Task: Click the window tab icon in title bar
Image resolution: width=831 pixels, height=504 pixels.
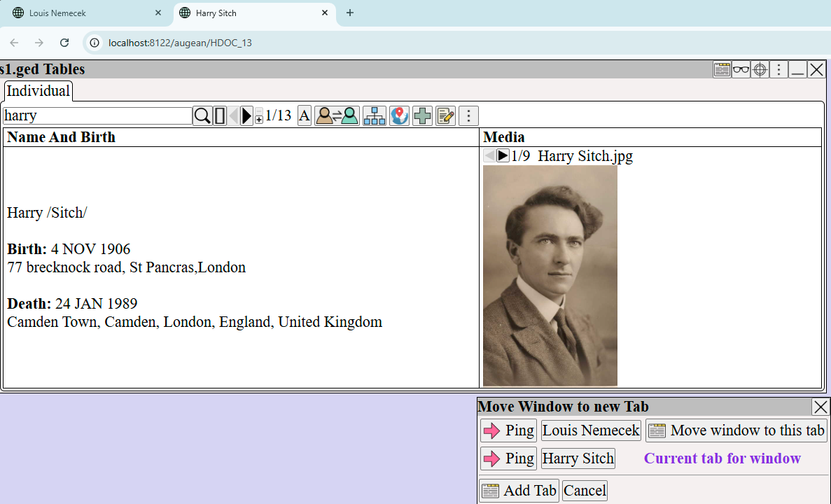Action: coord(722,69)
